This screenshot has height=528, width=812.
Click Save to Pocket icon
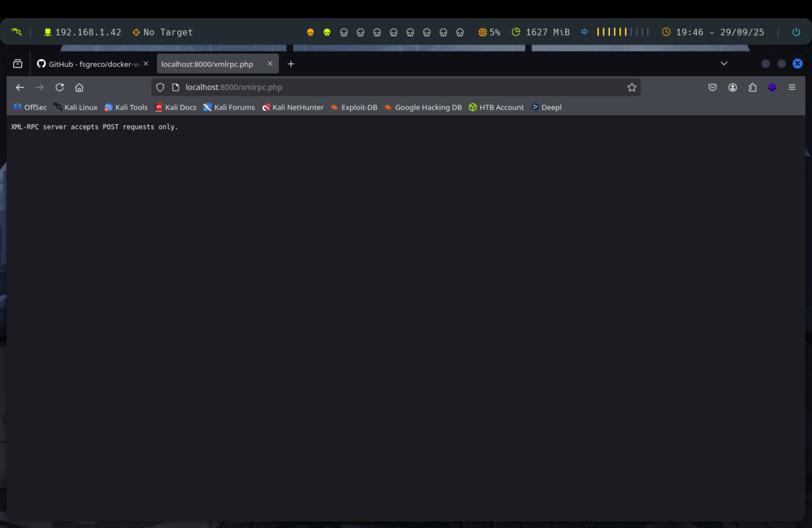tap(712, 87)
